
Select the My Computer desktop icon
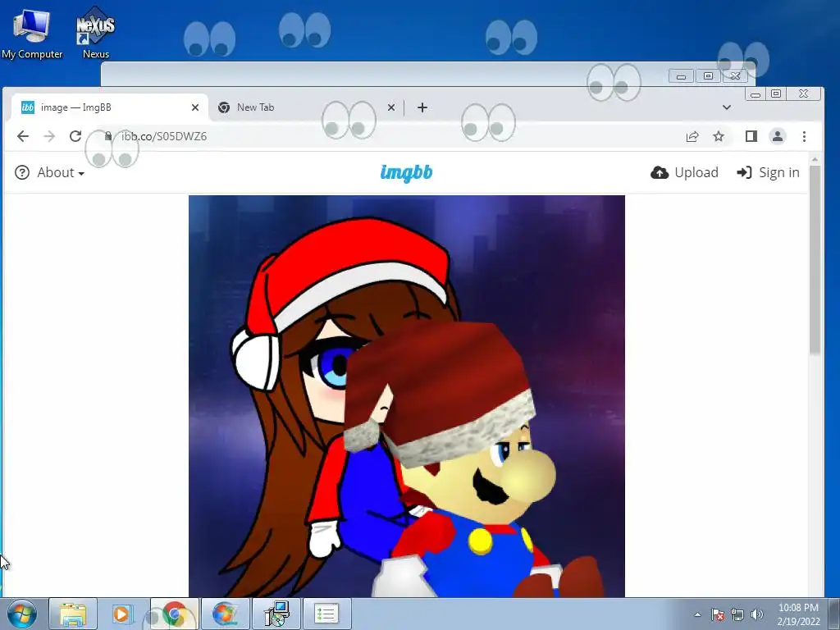(32, 34)
